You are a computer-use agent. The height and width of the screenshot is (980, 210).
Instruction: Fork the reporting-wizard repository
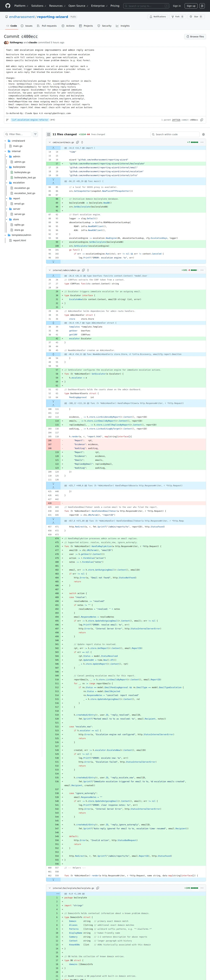click(x=177, y=17)
